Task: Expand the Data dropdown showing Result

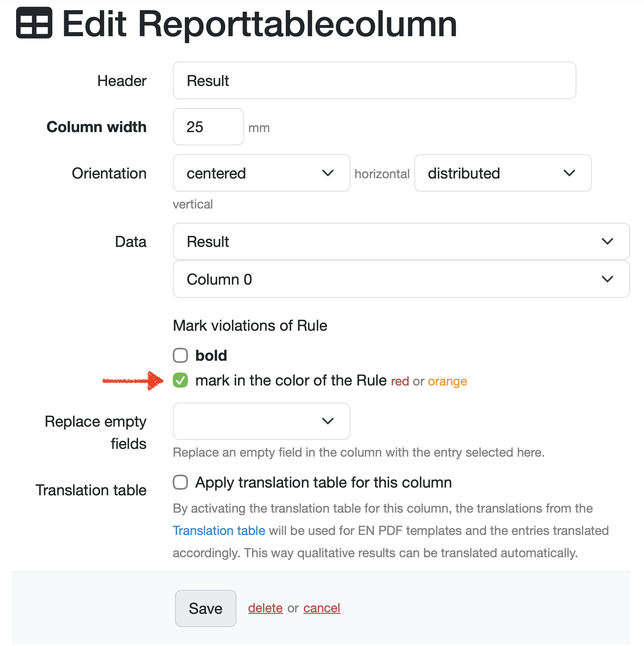Action: point(401,242)
